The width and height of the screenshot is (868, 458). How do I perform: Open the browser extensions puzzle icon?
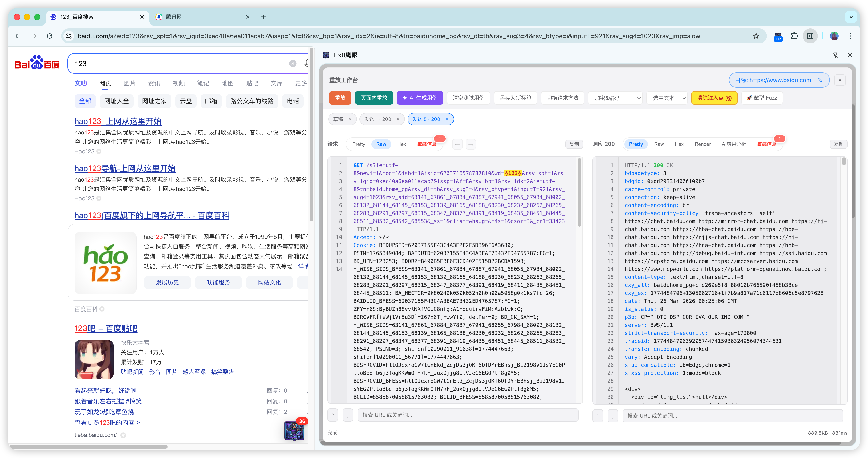795,36
